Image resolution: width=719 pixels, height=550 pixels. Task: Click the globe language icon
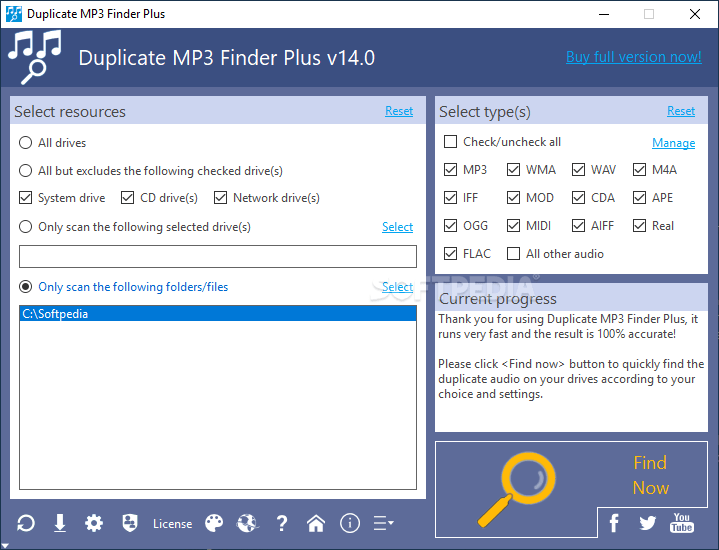[x=248, y=523]
